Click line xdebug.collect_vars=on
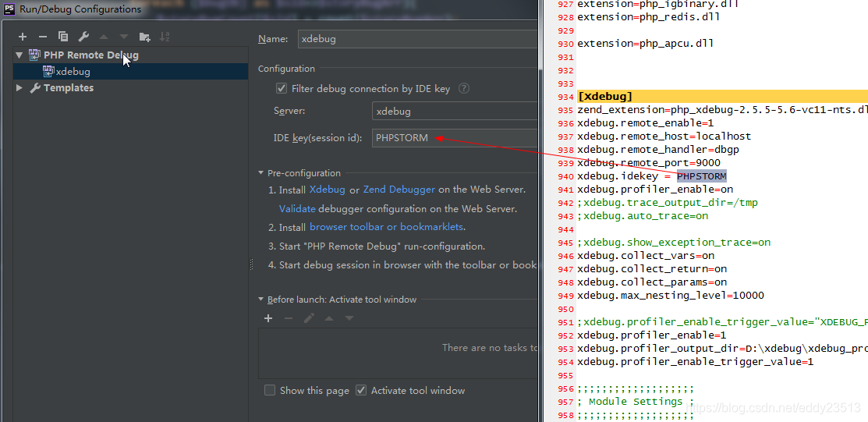The width and height of the screenshot is (868, 422). (x=646, y=256)
